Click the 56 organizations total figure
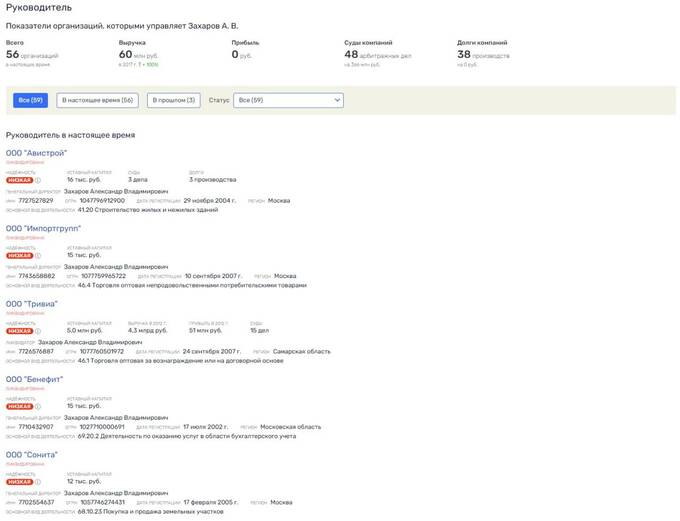 click(13, 55)
